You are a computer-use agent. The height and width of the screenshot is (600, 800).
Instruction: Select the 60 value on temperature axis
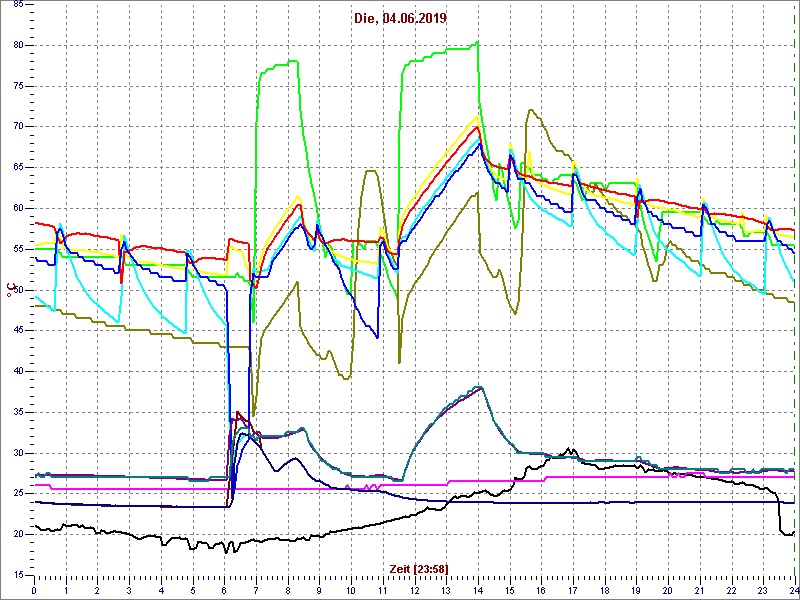[17, 208]
